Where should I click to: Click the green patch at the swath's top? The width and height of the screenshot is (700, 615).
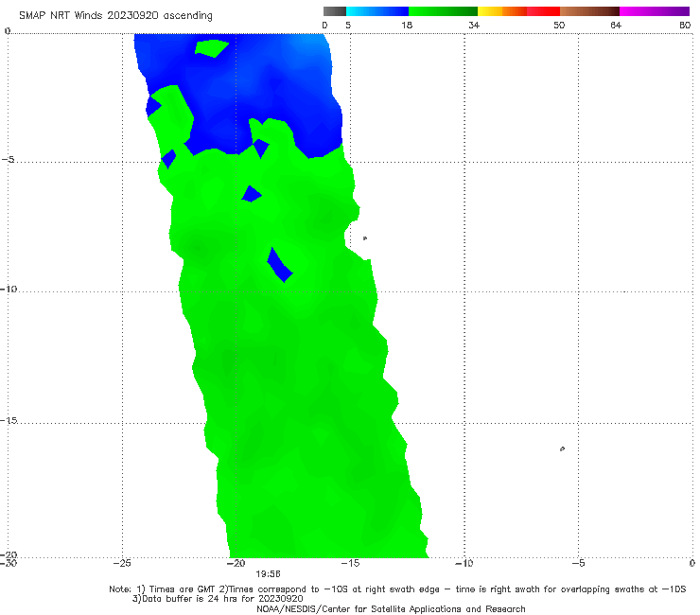[212, 48]
